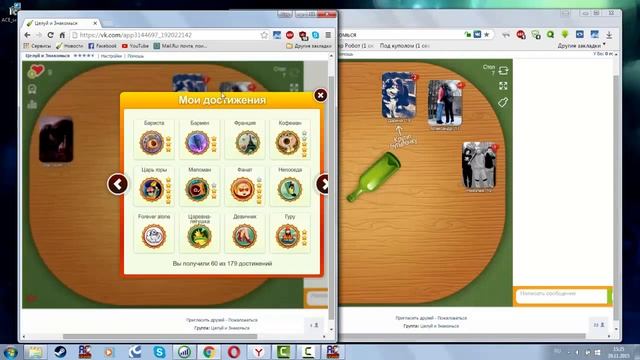
Task: Click the Skype extension icon in left Chrome
Action: pyautogui.click(x=316, y=35)
